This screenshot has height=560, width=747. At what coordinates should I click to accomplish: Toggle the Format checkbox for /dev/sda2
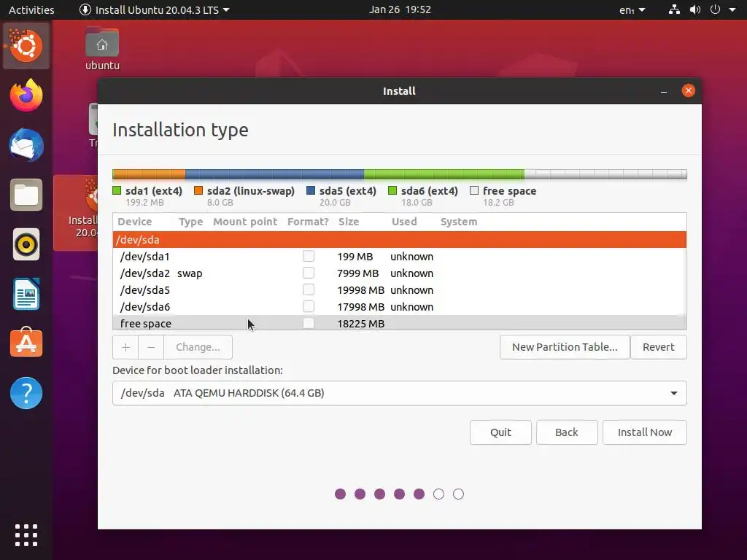pos(309,273)
